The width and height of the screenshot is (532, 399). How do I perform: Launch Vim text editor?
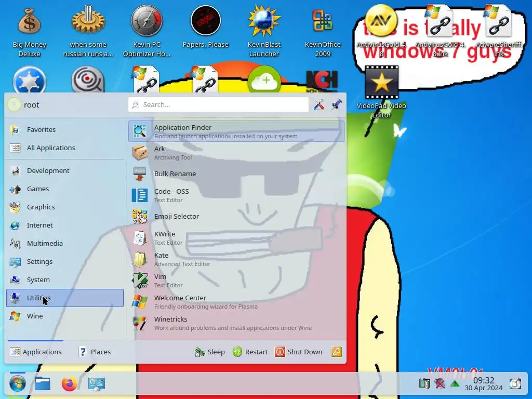[236, 281]
